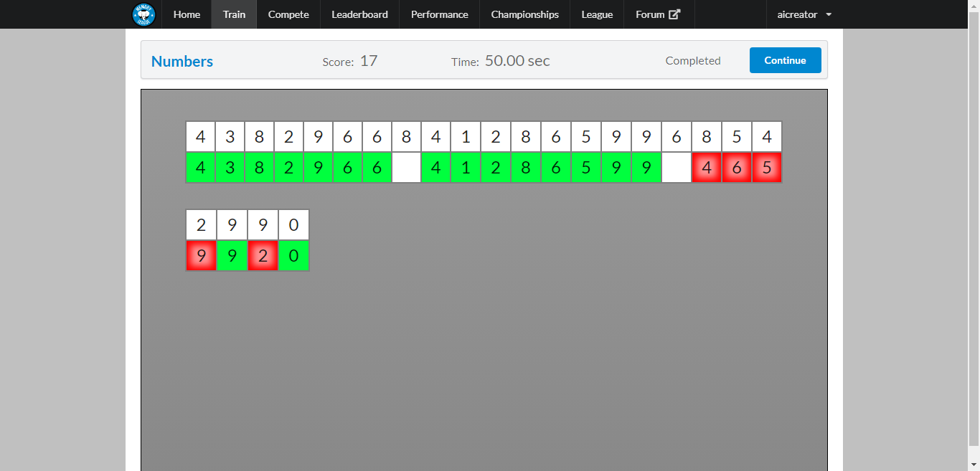Image resolution: width=980 pixels, height=471 pixels.
Task: Go to Championships
Action: 524,14
